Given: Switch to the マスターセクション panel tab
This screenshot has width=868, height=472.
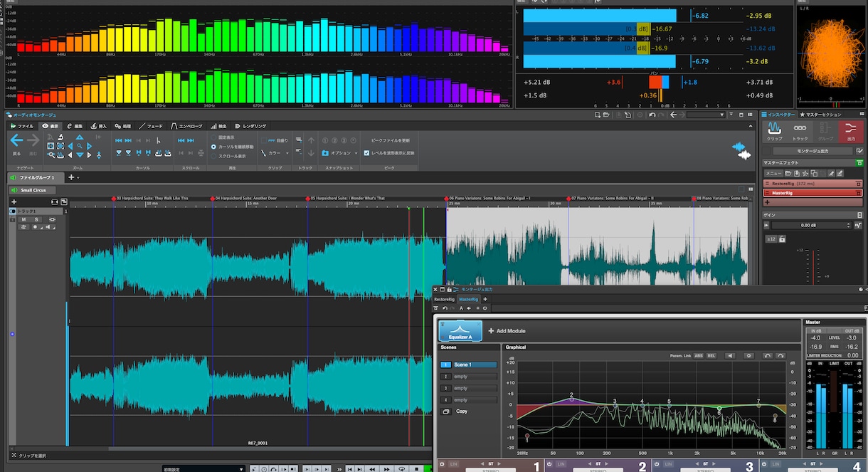Looking at the screenshot, I should [x=820, y=115].
